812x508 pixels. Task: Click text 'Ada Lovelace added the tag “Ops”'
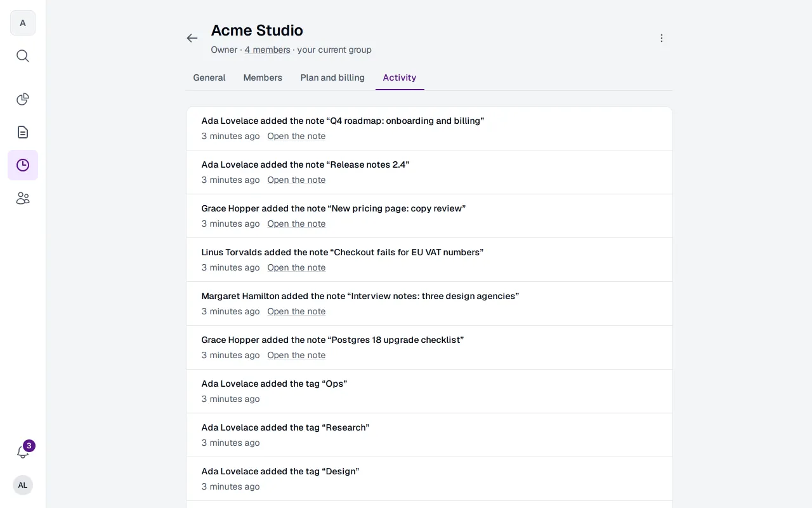tap(274, 384)
